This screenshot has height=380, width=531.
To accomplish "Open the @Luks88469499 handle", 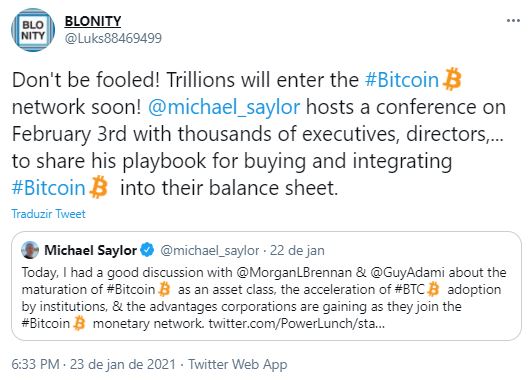I will pyautogui.click(x=113, y=38).
